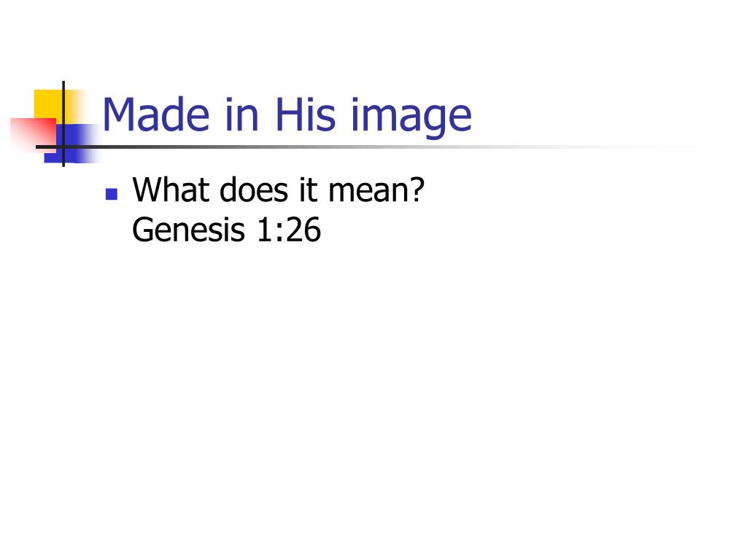
Task: Click the word "Made" in the title
Action: (156, 114)
